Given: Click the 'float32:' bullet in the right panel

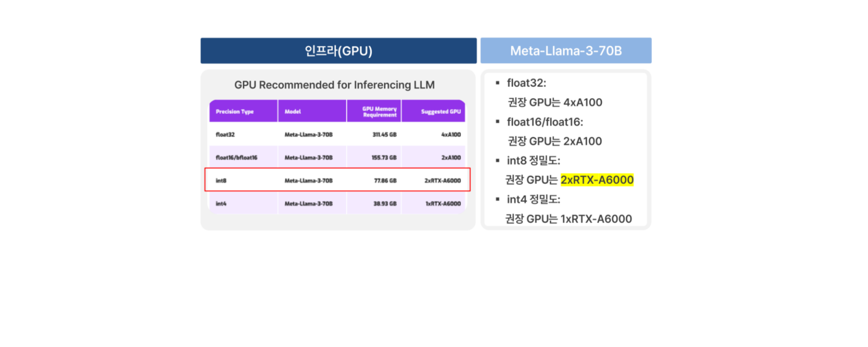Looking at the screenshot, I should [x=526, y=83].
